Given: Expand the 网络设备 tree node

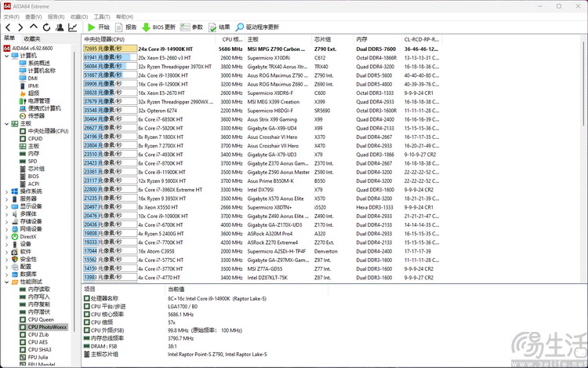Looking at the screenshot, I should pos(6,229).
